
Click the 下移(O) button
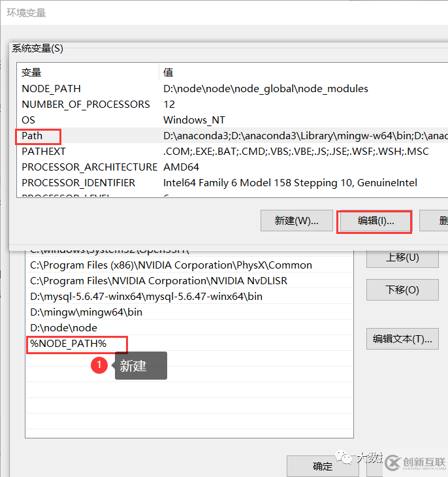[x=402, y=290]
